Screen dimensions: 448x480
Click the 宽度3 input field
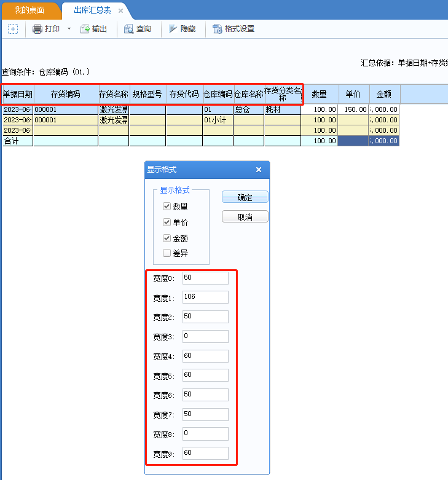205,336
